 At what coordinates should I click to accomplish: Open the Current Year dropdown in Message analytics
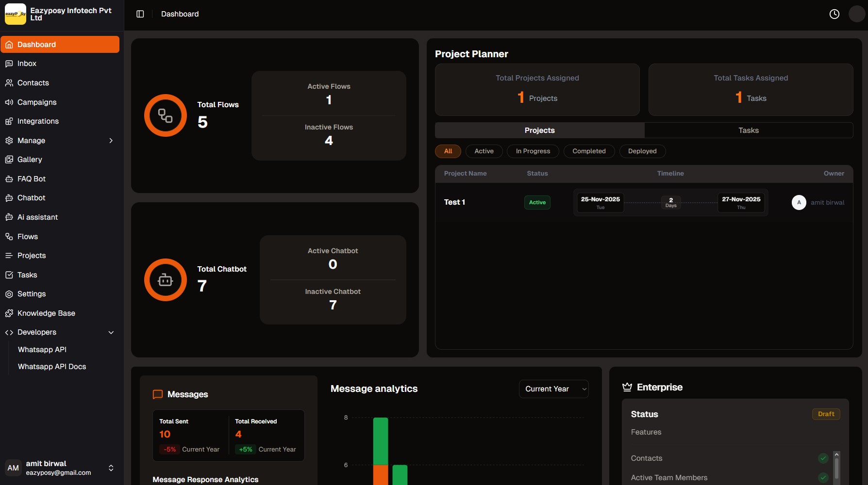pyautogui.click(x=553, y=388)
